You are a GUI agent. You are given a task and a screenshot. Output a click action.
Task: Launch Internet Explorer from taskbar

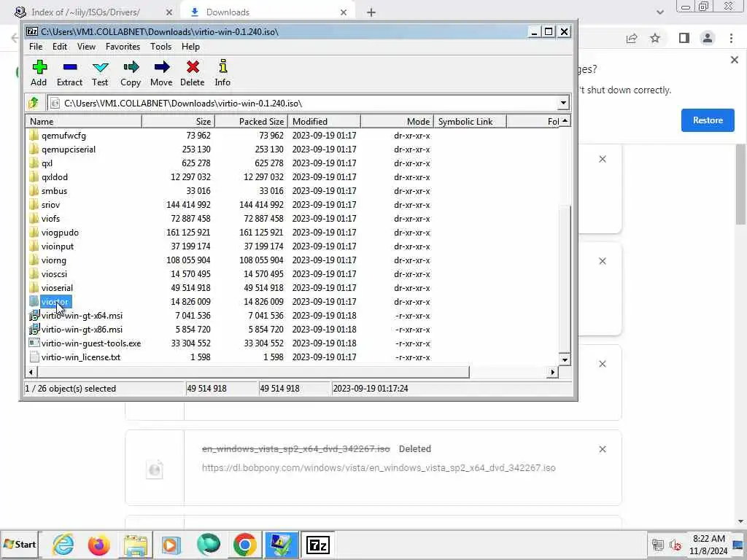tap(63, 544)
